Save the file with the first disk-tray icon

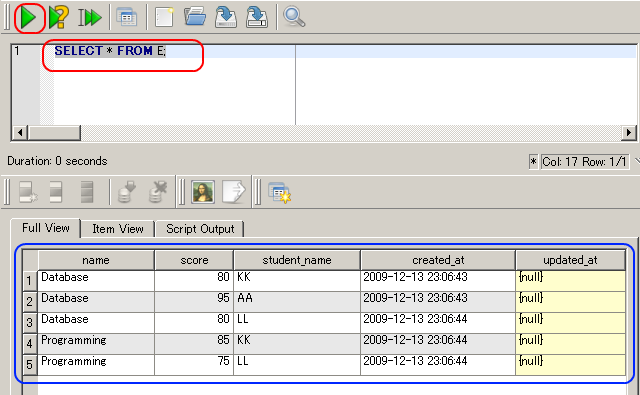click(226, 18)
